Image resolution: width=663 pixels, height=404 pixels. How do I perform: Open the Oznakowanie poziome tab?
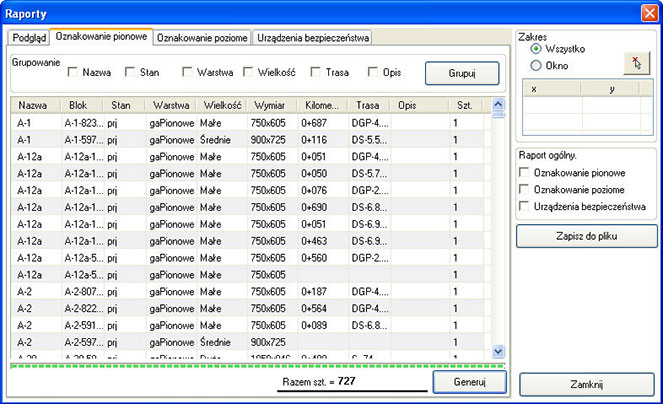click(x=202, y=37)
